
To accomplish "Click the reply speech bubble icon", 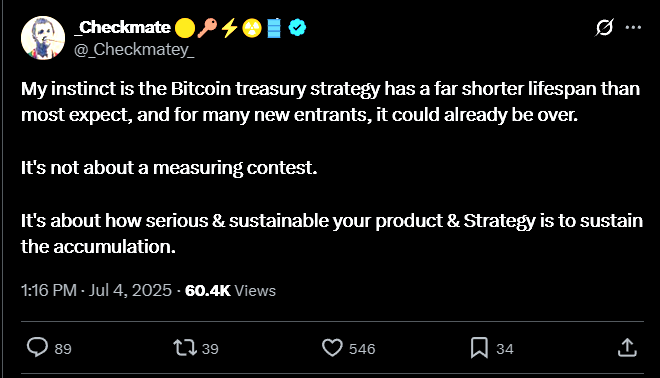I will (x=37, y=348).
